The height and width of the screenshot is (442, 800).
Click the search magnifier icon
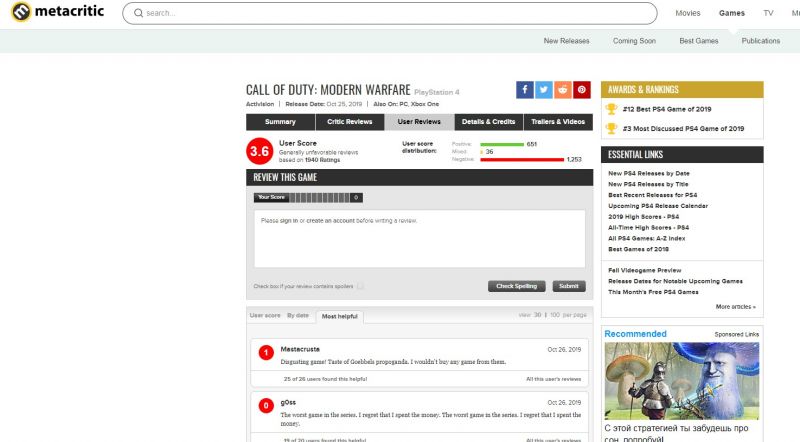(138, 13)
